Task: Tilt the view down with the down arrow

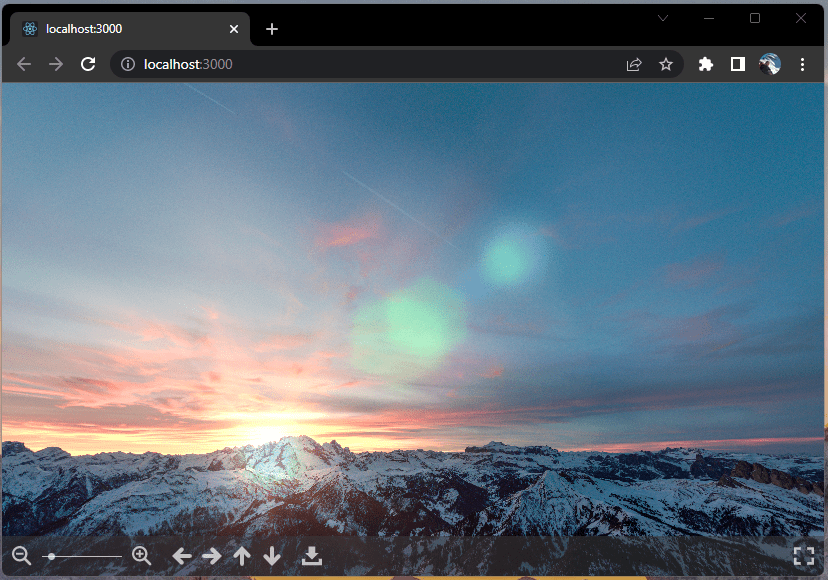Action: (272, 556)
